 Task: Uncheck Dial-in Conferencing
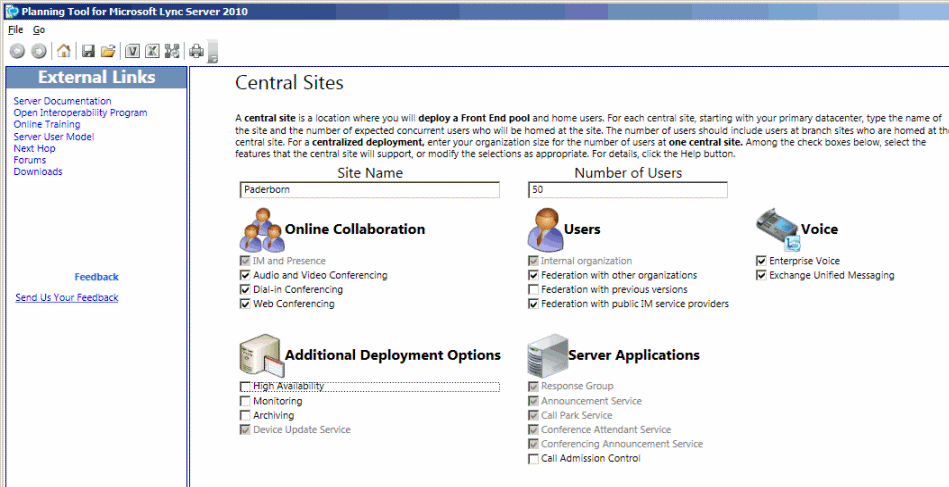coord(245,290)
